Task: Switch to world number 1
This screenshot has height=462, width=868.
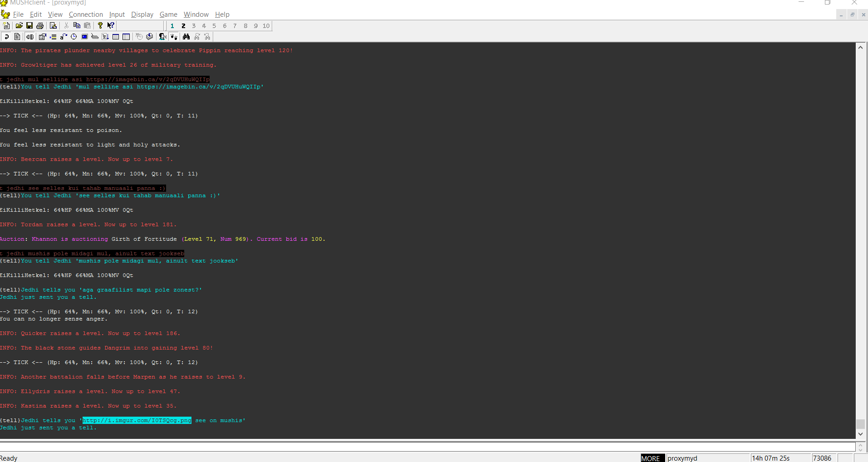Action: point(172,26)
